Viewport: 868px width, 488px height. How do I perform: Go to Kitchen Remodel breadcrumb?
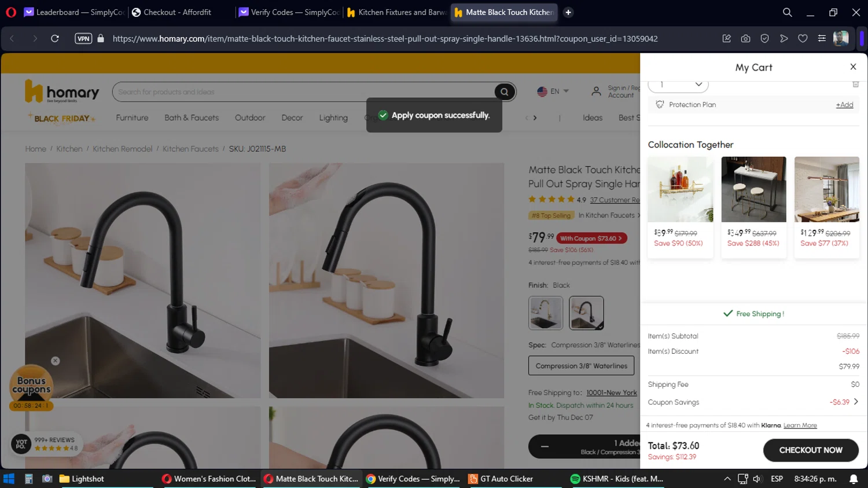[x=123, y=149]
